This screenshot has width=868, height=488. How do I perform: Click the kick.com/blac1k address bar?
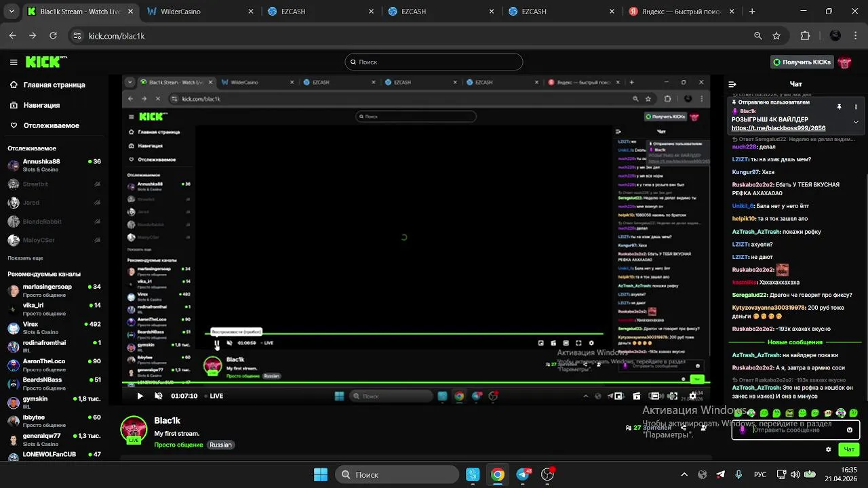pyautogui.click(x=407, y=36)
